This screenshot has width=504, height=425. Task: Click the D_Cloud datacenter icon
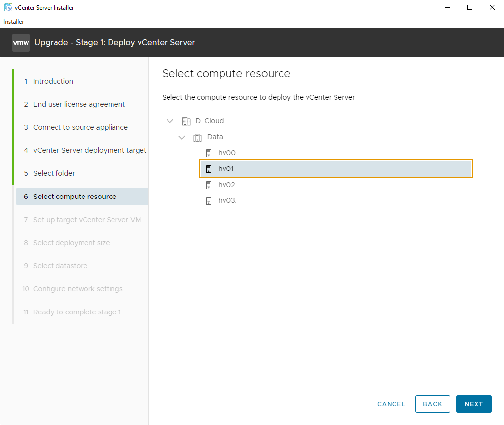click(186, 121)
